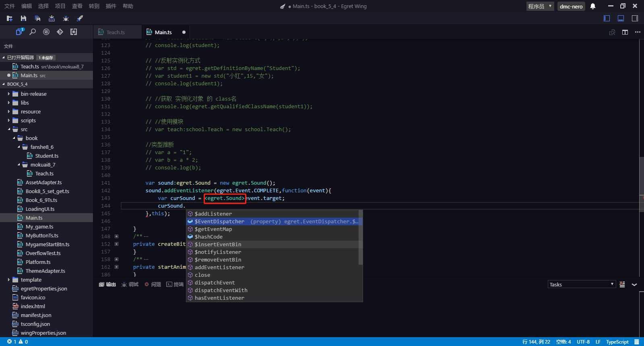Open the extensions bracket sidebar icon
The height and width of the screenshot is (346, 644).
click(x=74, y=32)
